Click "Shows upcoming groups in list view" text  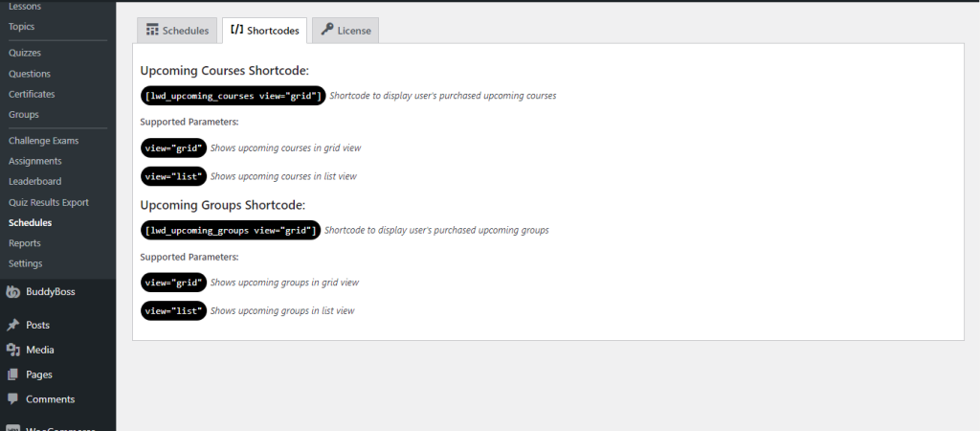point(282,310)
